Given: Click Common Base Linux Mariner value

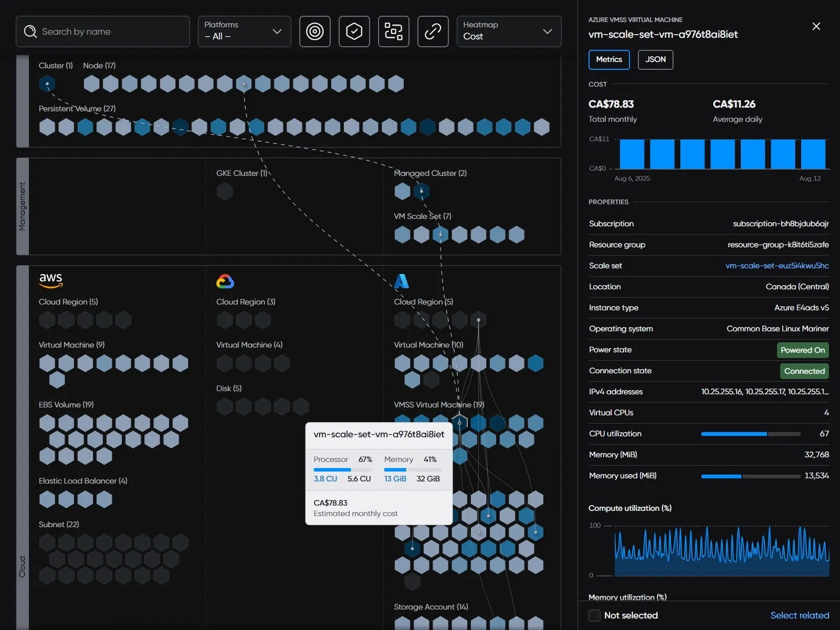Looking at the screenshot, I should tap(778, 329).
